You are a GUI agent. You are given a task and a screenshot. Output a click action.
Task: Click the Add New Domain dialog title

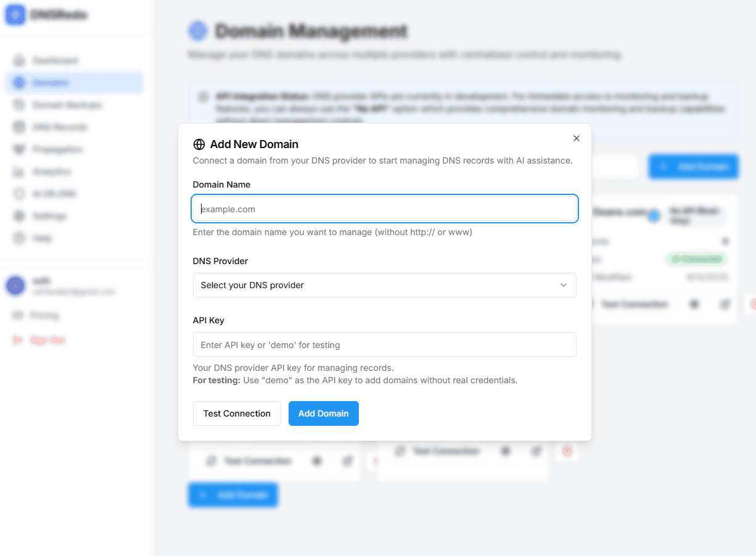[254, 144]
